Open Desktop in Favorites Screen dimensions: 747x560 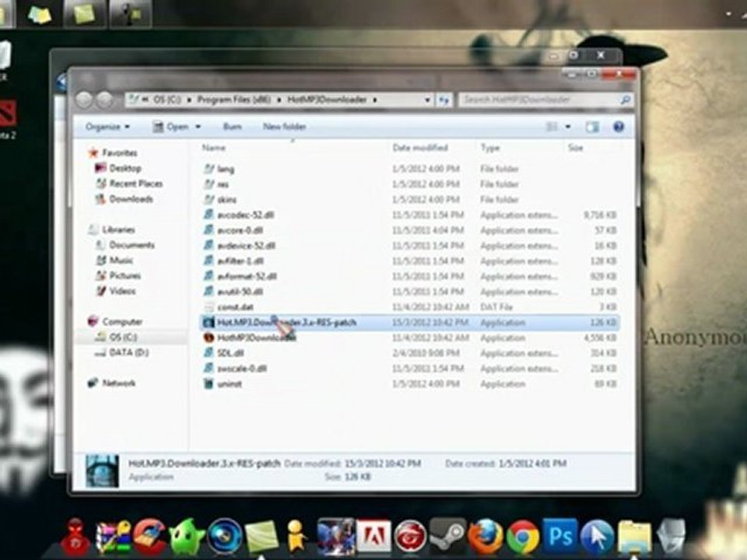point(125,168)
